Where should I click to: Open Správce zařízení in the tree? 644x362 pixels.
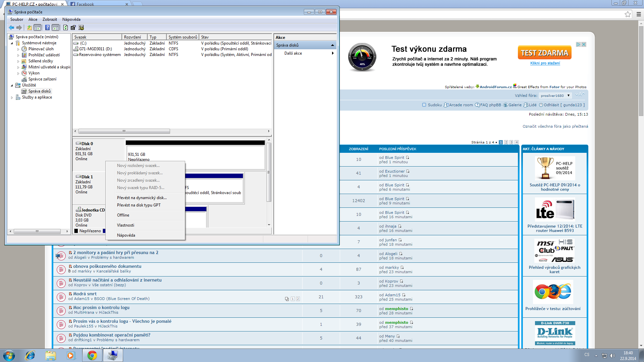click(42, 79)
